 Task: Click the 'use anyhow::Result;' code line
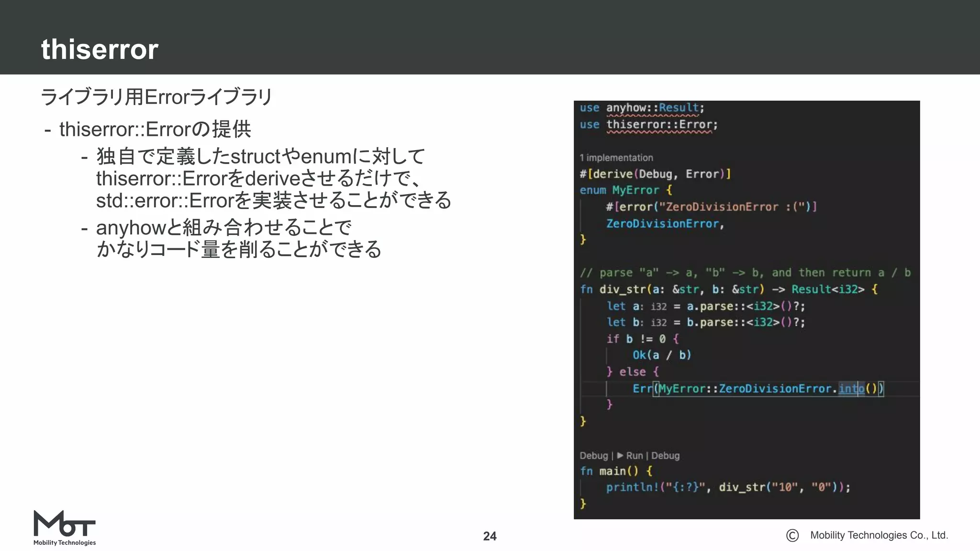642,108
